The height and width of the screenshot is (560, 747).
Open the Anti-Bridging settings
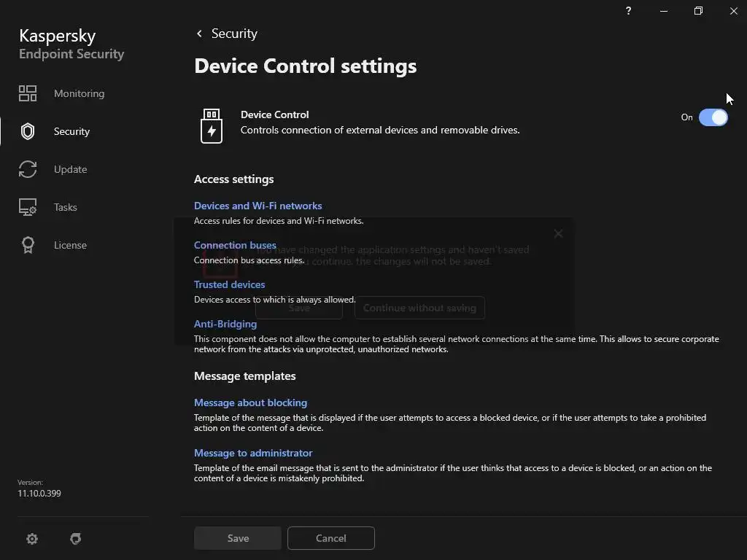[225, 324]
